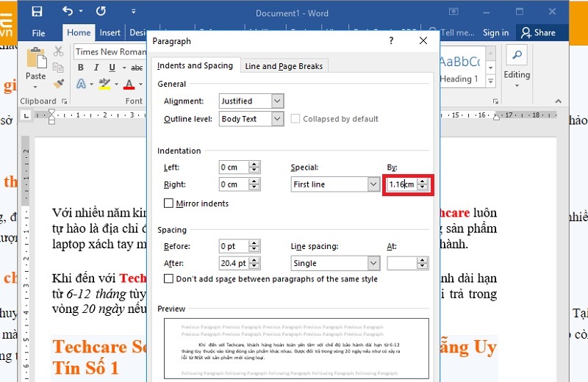Toggle Underline formatting

[112, 68]
